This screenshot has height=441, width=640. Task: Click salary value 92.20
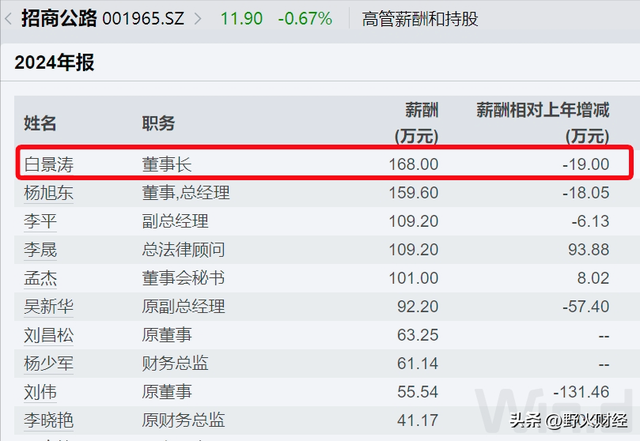(418, 307)
